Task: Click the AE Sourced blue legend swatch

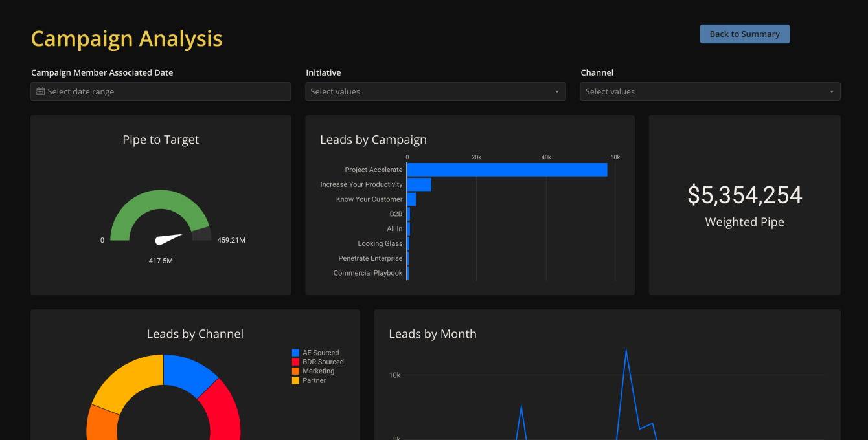Action: 296,353
